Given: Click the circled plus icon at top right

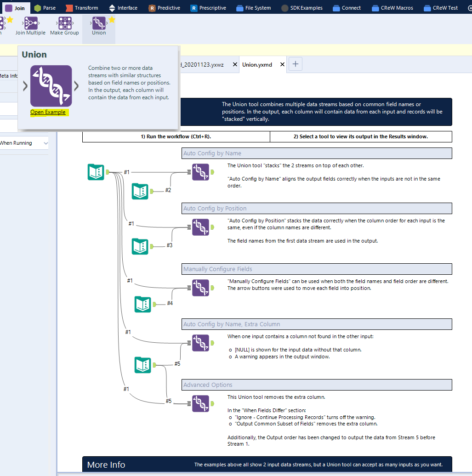Looking at the screenshot, I should pyautogui.click(x=469, y=7).
